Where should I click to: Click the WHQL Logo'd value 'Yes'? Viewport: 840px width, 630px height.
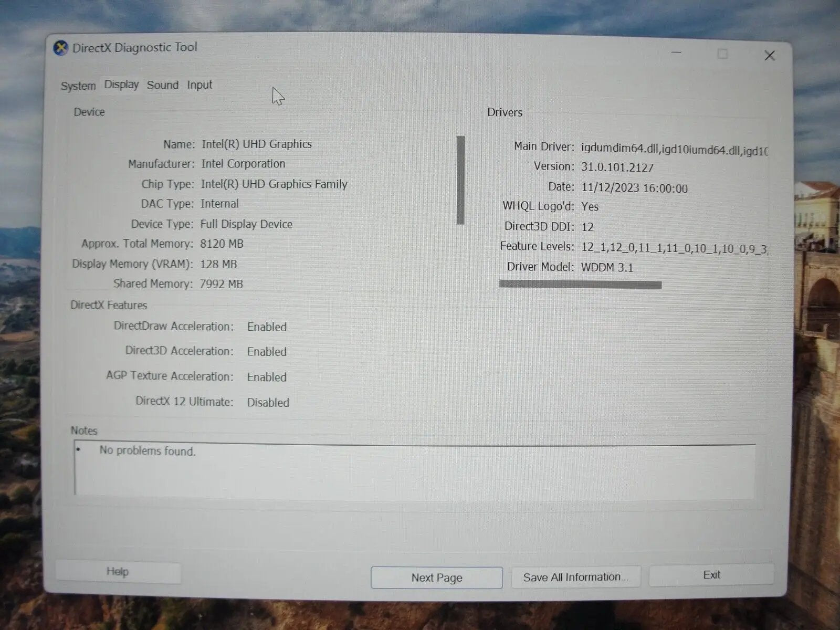click(590, 207)
